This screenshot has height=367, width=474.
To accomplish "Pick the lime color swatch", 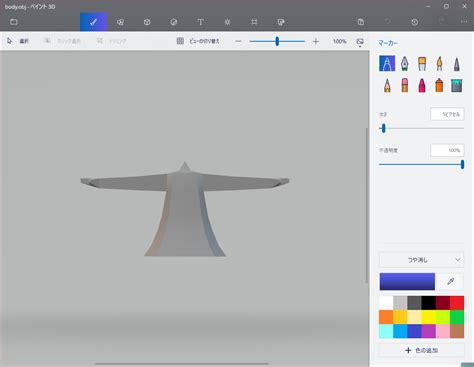I will pos(443,317).
